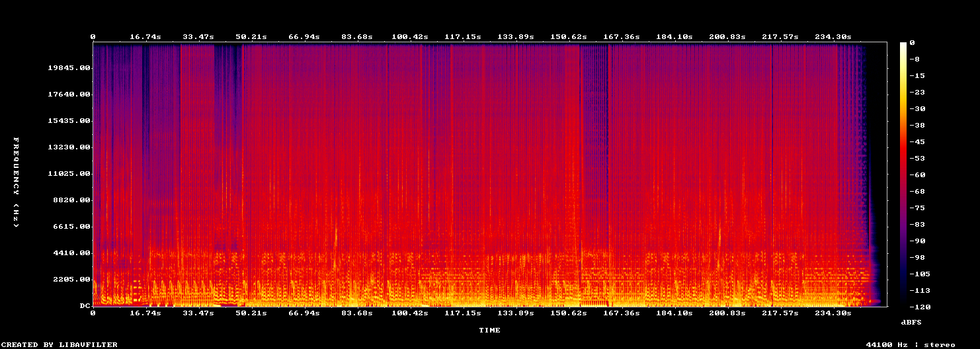Click the -105 value on dBFS scale
Image resolution: width=980 pixels, height=349 pixels.
[x=920, y=274]
